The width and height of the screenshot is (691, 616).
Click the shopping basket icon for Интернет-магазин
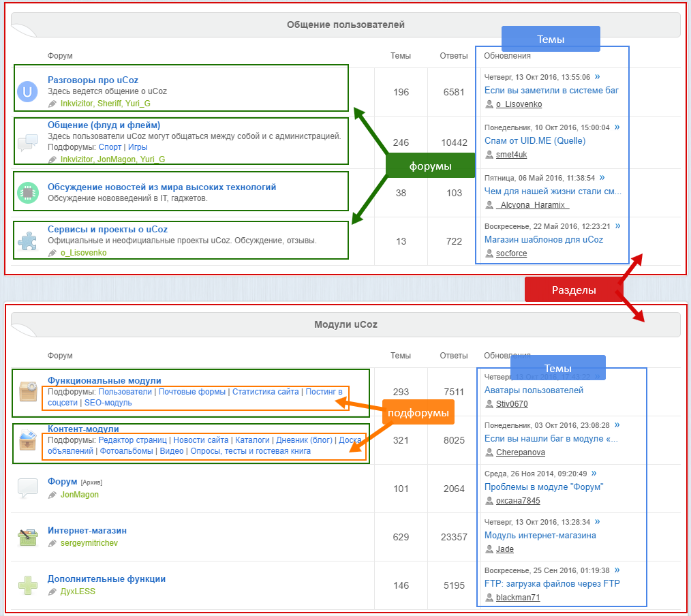point(27,537)
